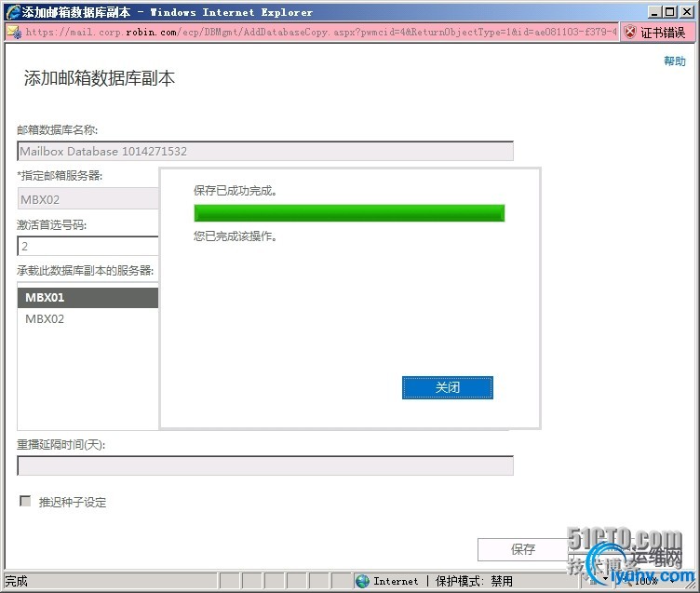Select MBX02 in the server list
Screen dimensions: 700x593
click(x=87, y=318)
